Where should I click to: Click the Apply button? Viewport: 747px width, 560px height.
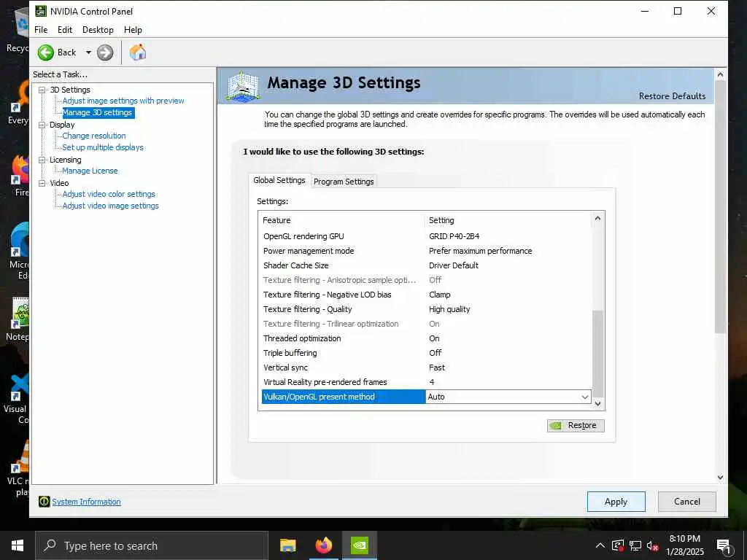coord(616,502)
